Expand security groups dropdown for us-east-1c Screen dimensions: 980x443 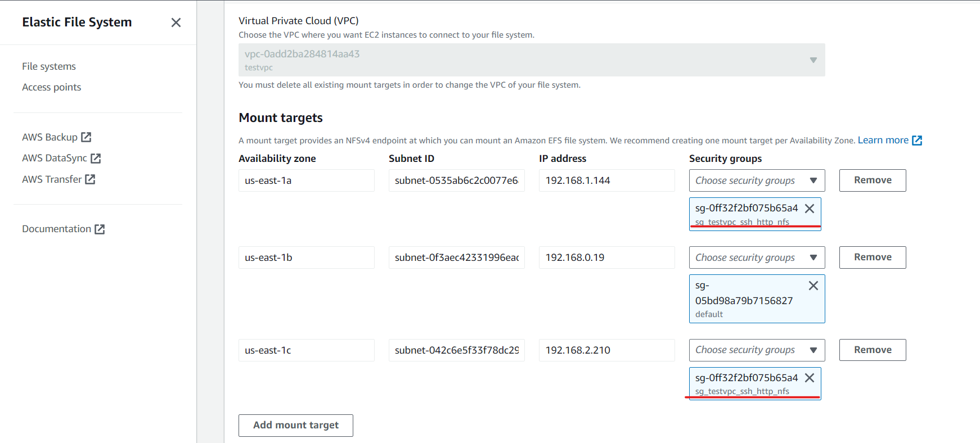pyautogui.click(x=757, y=350)
